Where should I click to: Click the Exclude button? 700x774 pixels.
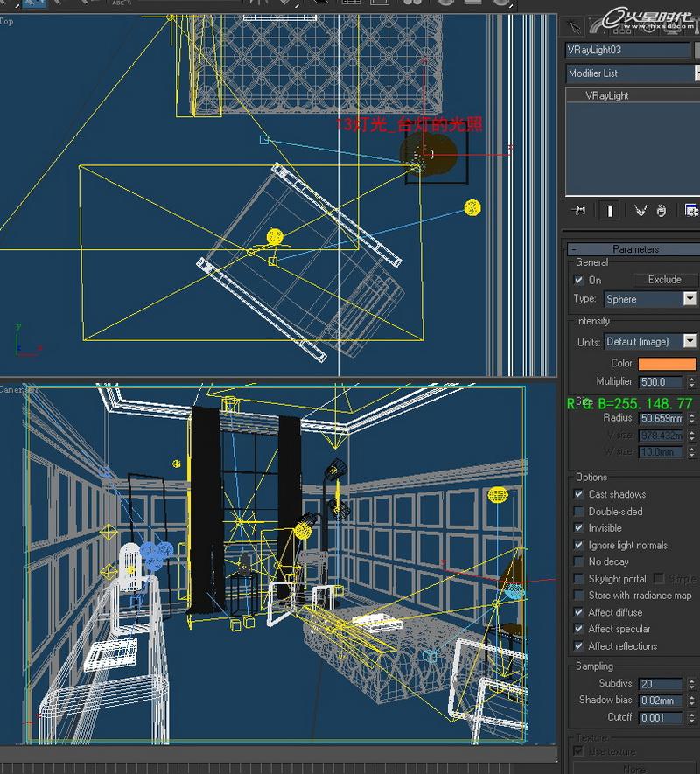pyautogui.click(x=665, y=280)
